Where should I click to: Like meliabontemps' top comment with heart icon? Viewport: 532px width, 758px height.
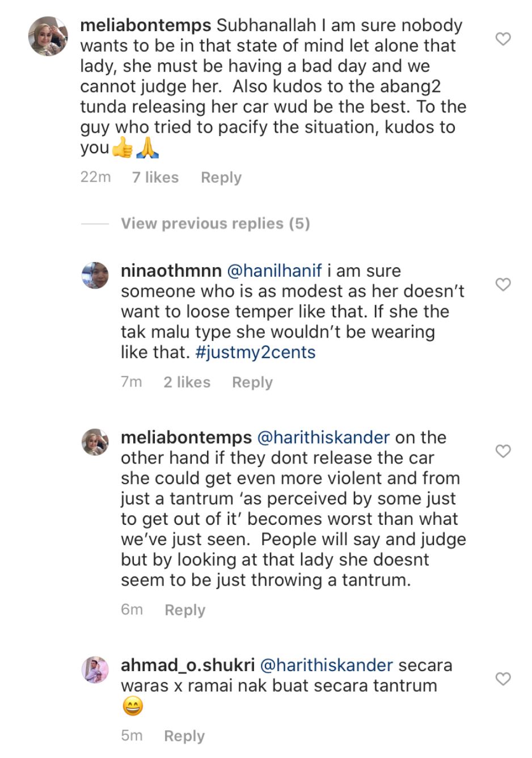[x=503, y=39]
